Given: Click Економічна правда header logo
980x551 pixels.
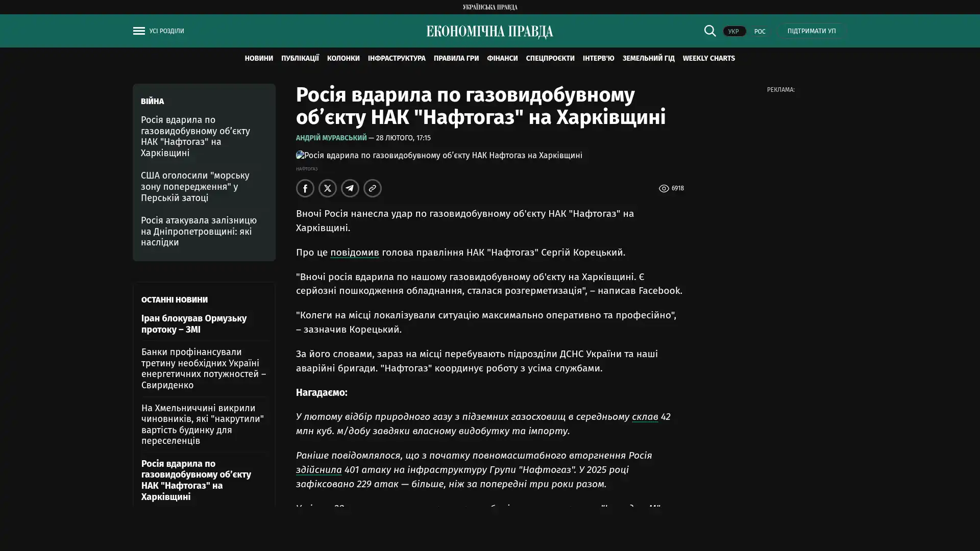Looking at the screenshot, I should tap(489, 32).
